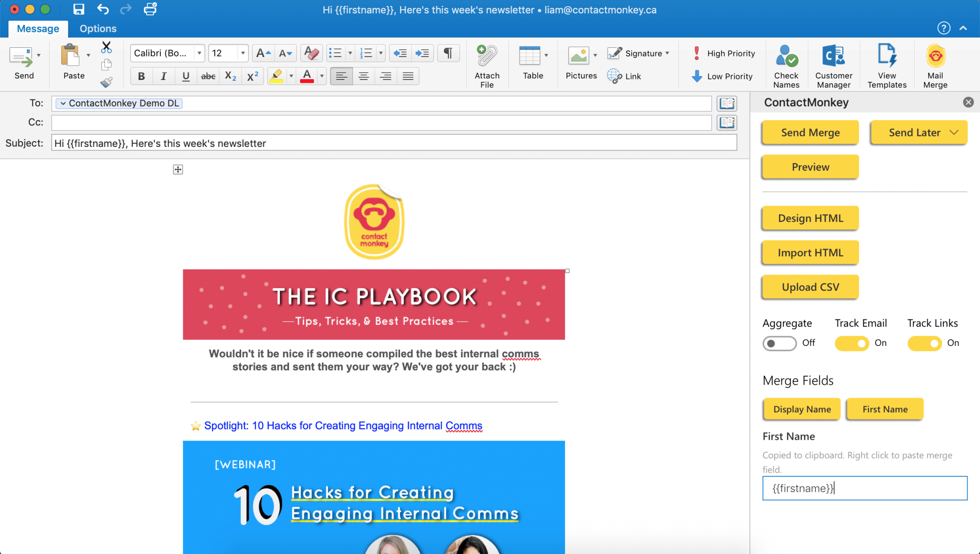Toggle Bold formatting
Viewport: 980px width, 554px height.
click(x=141, y=76)
